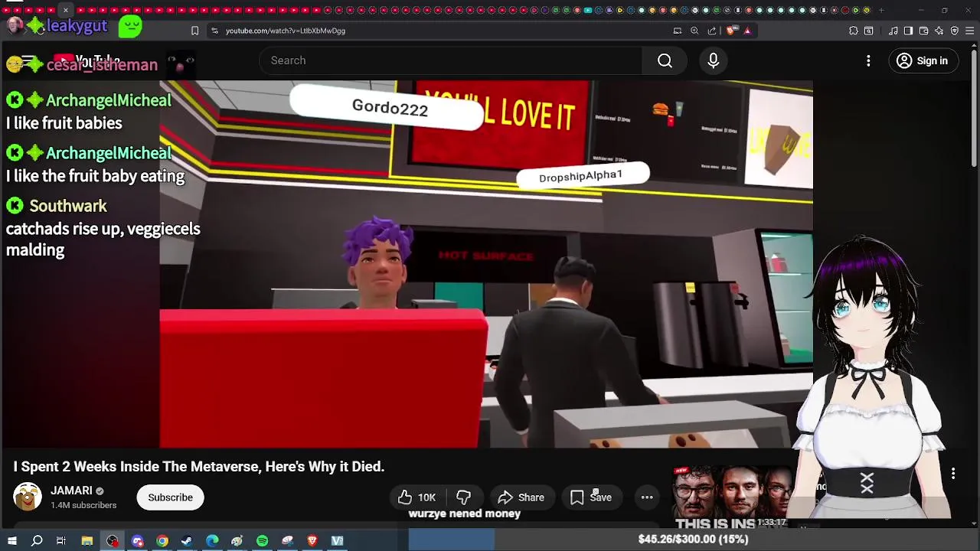Share the video using the Share button
Image resolution: width=980 pixels, height=551 pixels.
tap(521, 497)
